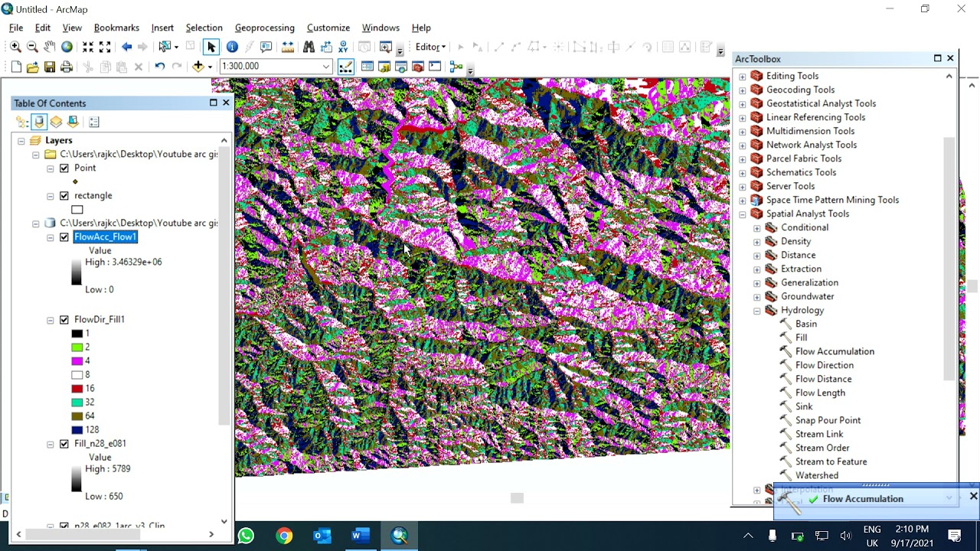
Task: Click the Fixed Zoom Out icon
Action: point(106,47)
